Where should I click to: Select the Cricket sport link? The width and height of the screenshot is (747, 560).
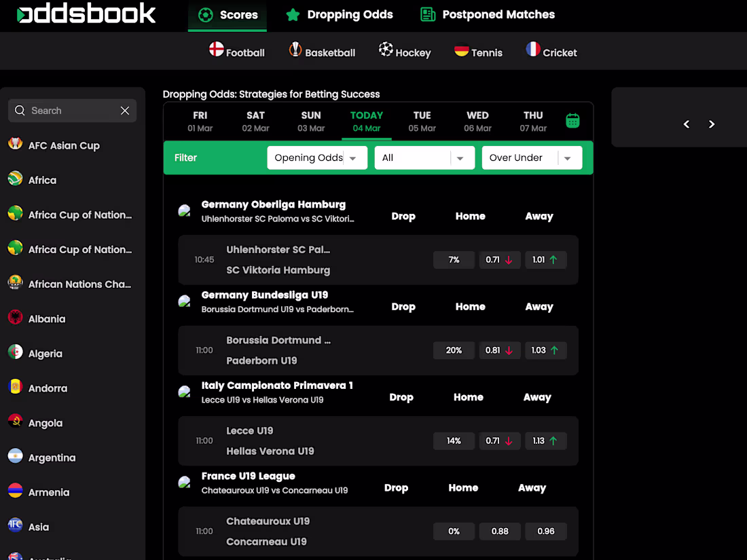click(551, 50)
